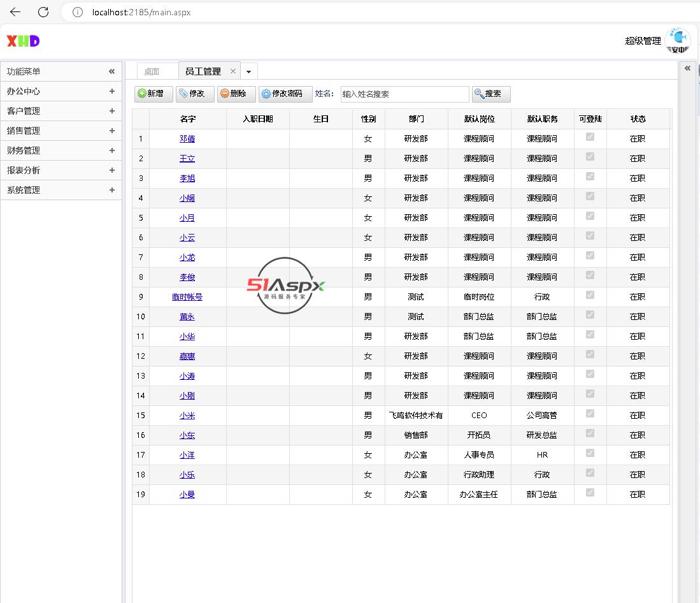Switch to the 桌面 tab
Image resolution: width=700 pixels, height=603 pixels.
coord(152,71)
